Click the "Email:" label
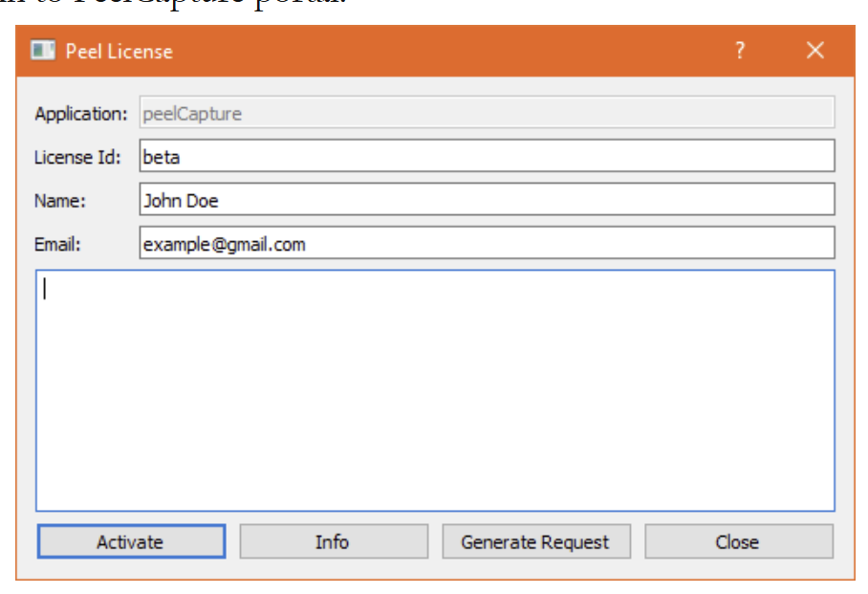Image resolution: width=868 pixels, height=594 pixels. tap(57, 244)
